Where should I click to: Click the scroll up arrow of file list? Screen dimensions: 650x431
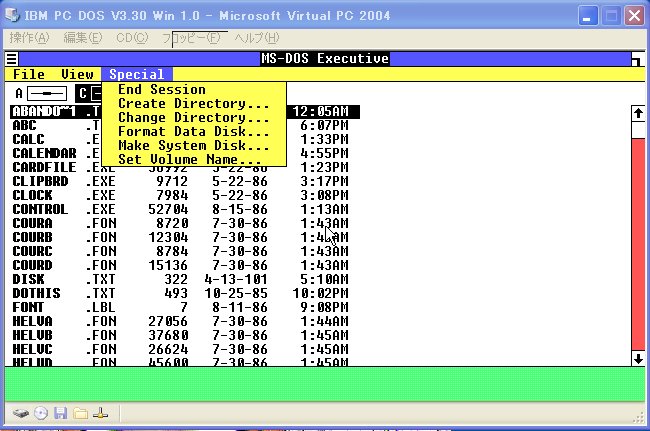click(x=638, y=114)
